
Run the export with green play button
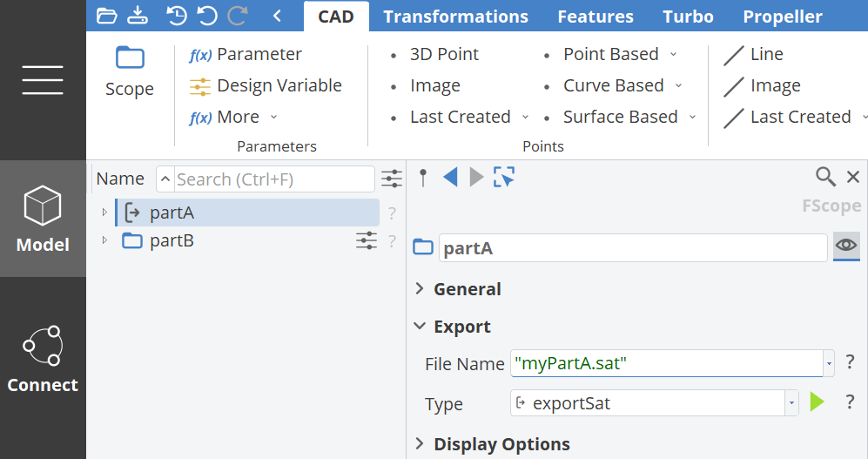coord(818,402)
